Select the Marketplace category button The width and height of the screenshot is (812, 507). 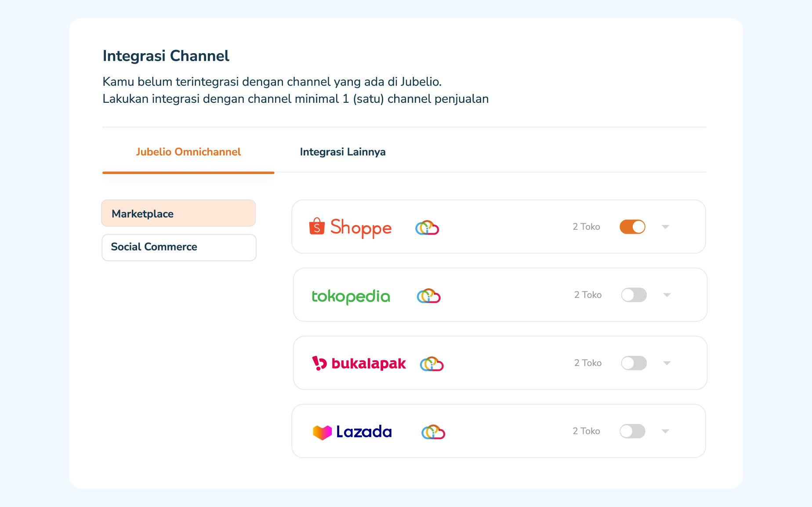point(178,214)
